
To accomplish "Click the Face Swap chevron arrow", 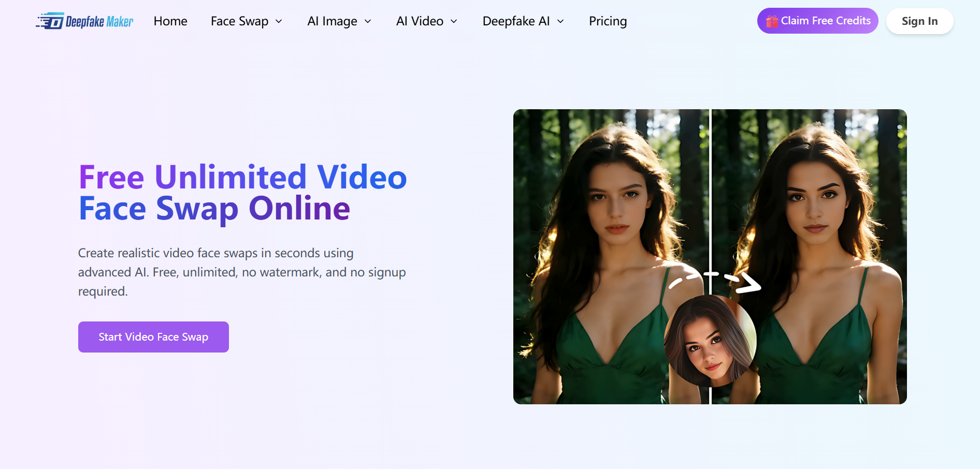I will [279, 22].
